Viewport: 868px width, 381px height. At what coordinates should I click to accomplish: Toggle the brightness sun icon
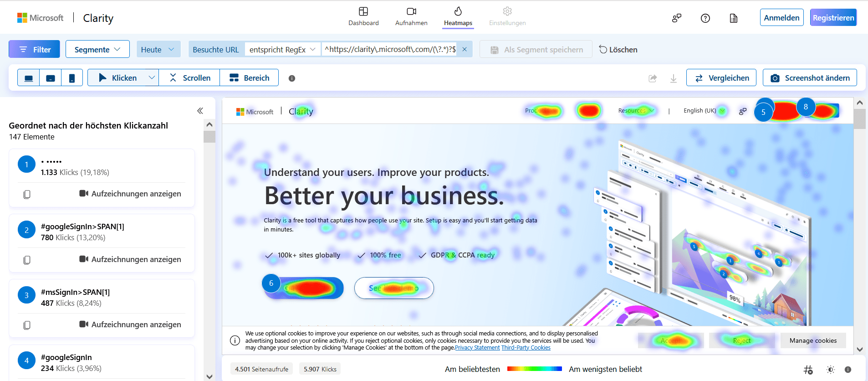831,370
